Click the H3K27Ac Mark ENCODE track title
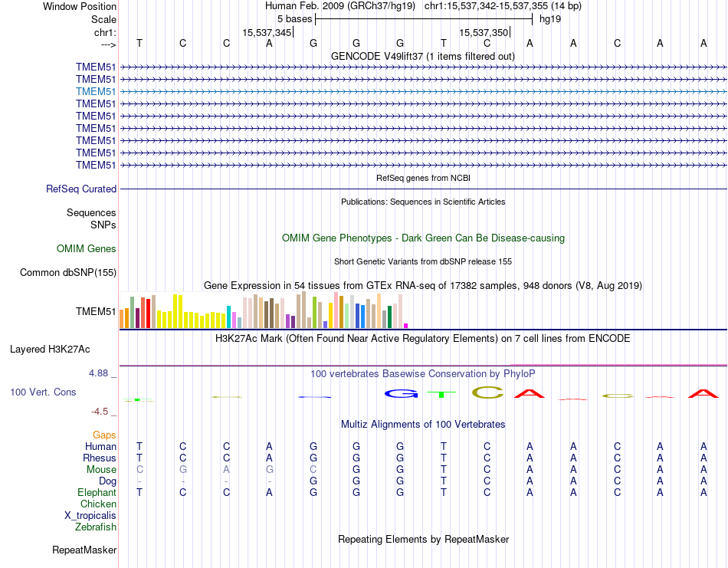The height and width of the screenshot is (568, 728). pyautogui.click(x=423, y=339)
